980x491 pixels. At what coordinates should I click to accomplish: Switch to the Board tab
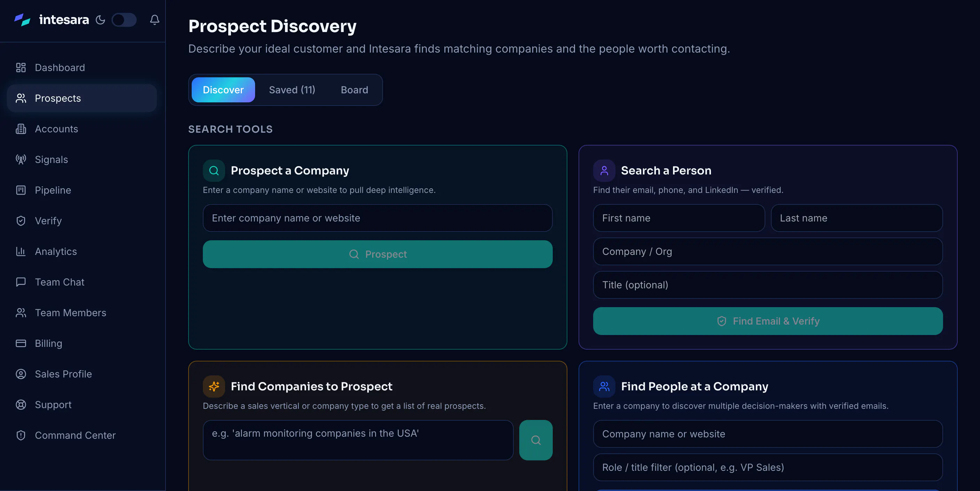click(354, 90)
